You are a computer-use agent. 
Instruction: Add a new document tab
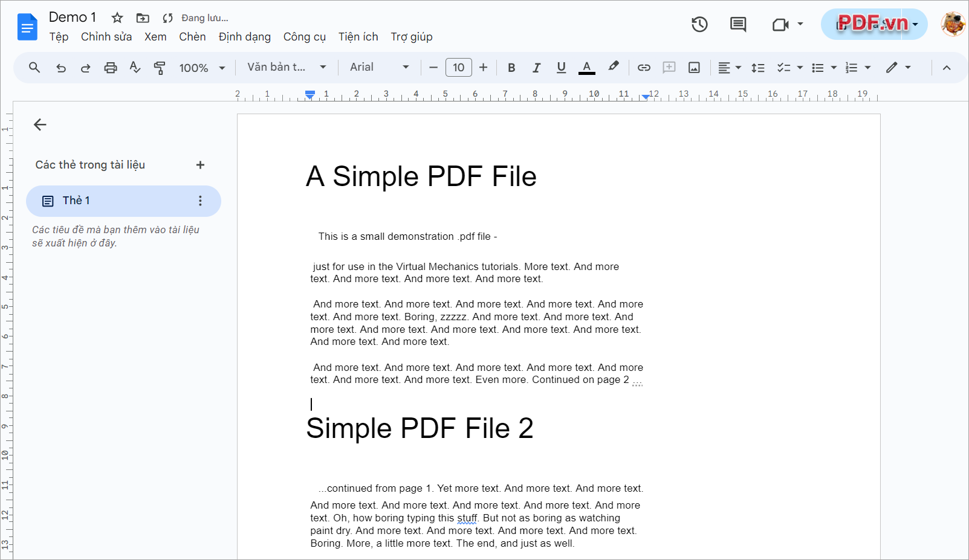[x=200, y=165]
